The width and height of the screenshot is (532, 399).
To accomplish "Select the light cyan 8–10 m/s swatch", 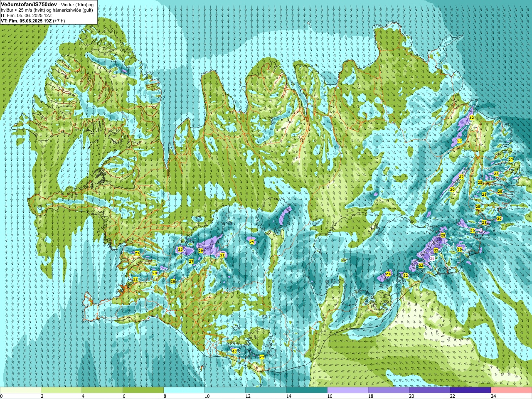I will 184,390.
